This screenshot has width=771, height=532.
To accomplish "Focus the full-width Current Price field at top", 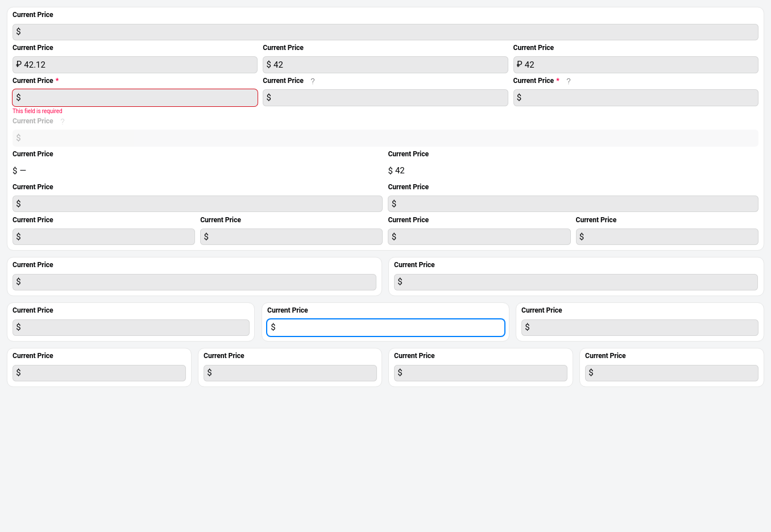I will (385, 32).
